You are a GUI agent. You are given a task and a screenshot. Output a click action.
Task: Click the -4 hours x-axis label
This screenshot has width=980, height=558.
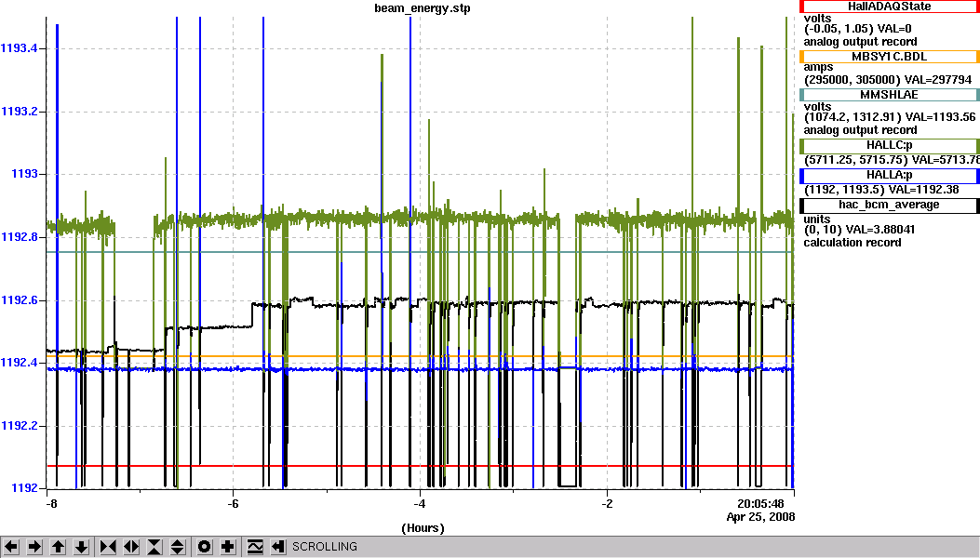coord(420,503)
